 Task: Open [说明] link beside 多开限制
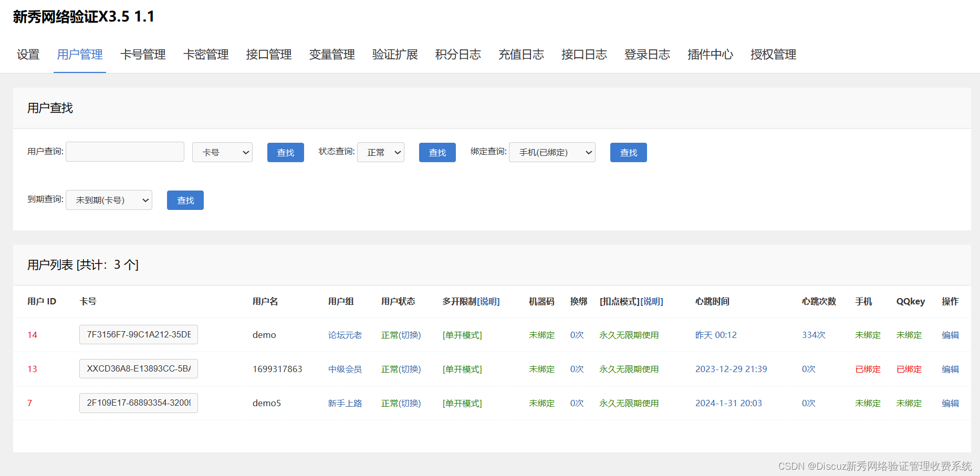[x=488, y=301]
